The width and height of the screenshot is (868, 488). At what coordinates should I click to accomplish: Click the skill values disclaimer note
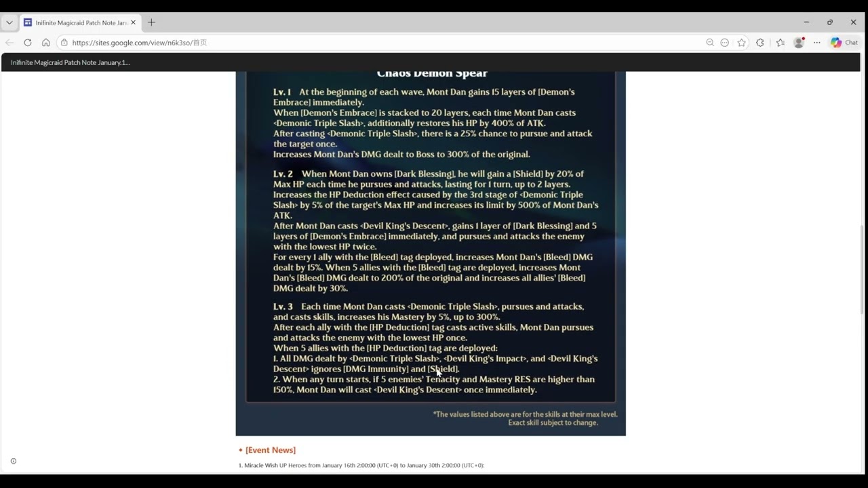[526, 418]
